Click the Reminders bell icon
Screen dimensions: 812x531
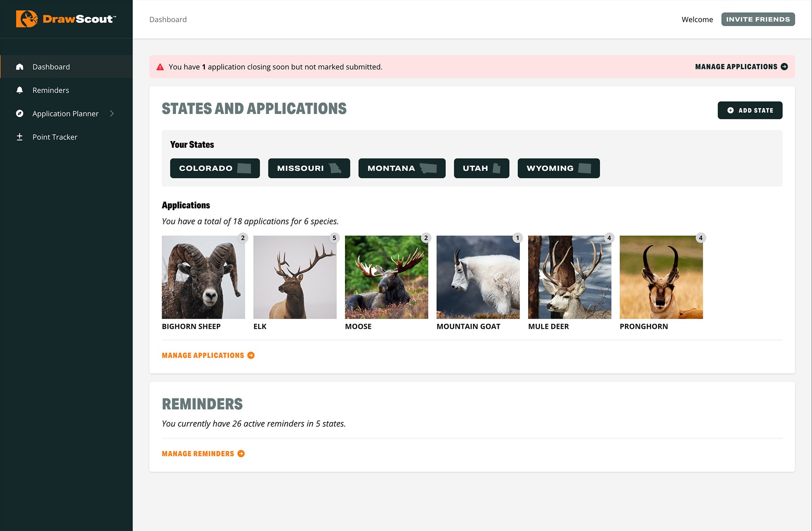pyautogui.click(x=20, y=90)
